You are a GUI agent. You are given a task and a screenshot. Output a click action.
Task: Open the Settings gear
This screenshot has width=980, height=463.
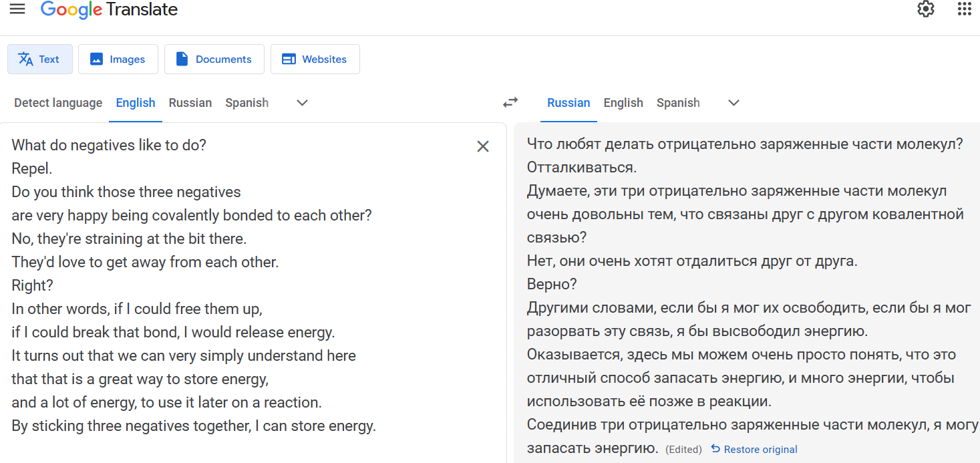[x=925, y=9]
